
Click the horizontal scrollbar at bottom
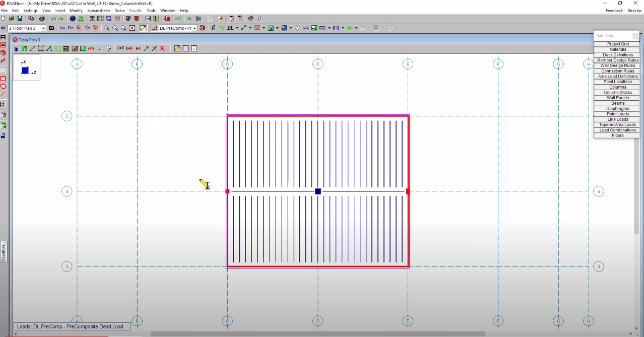tap(317, 333)
